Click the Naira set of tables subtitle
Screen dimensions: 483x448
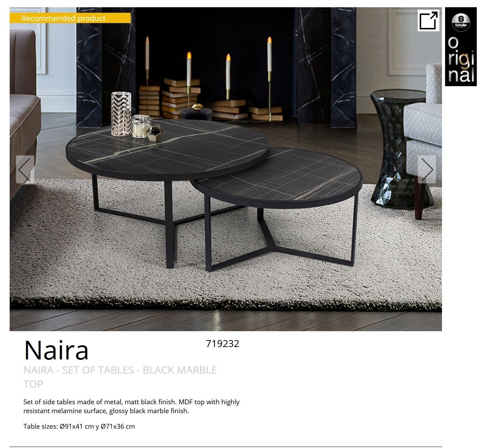point(120,377)
